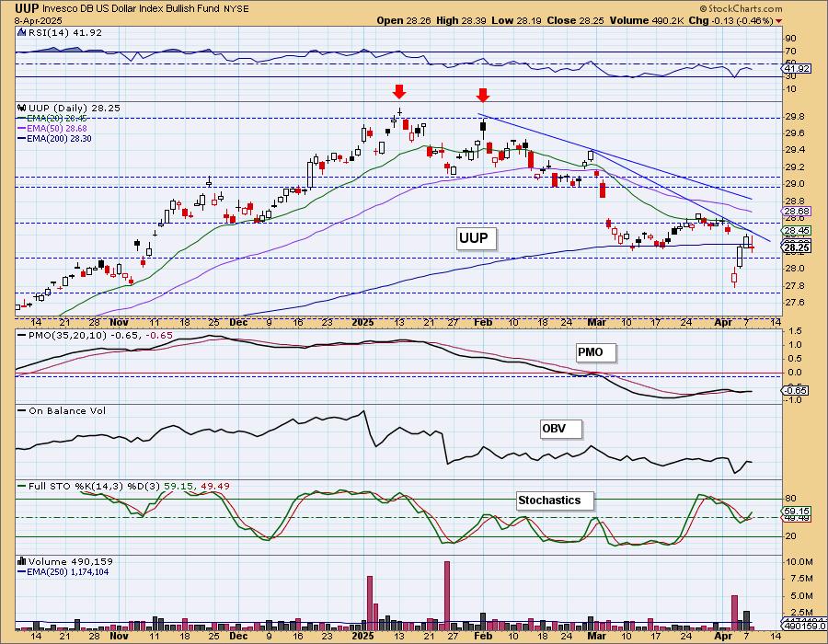
Task: Click the 0.0 label on PMO axis
Action: [795, 373]
